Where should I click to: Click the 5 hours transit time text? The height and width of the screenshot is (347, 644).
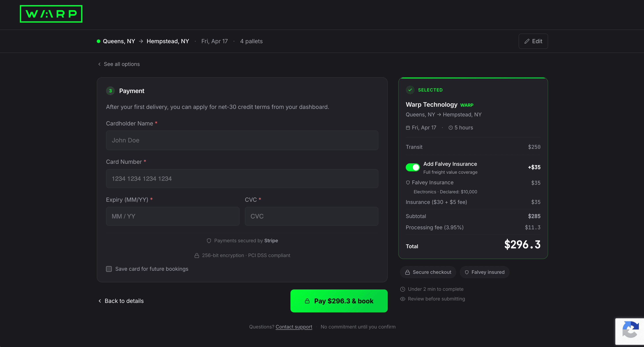pos(463,128)
